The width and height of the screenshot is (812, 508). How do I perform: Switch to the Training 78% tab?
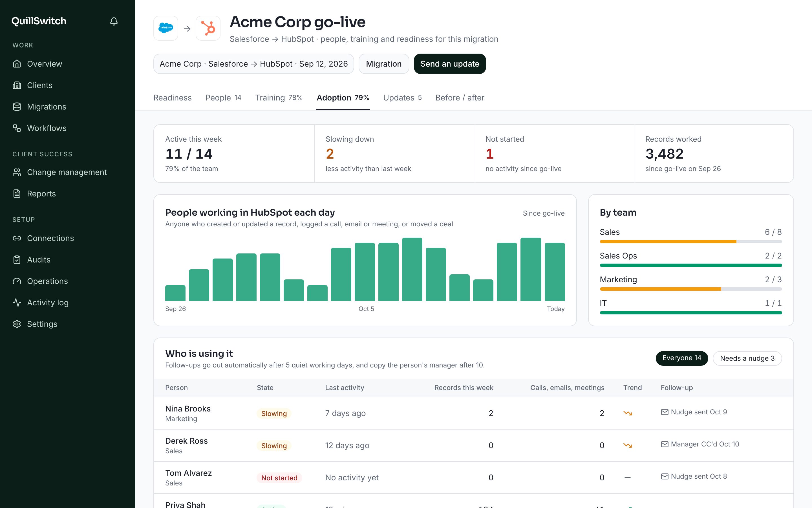(x=279, y=98)
